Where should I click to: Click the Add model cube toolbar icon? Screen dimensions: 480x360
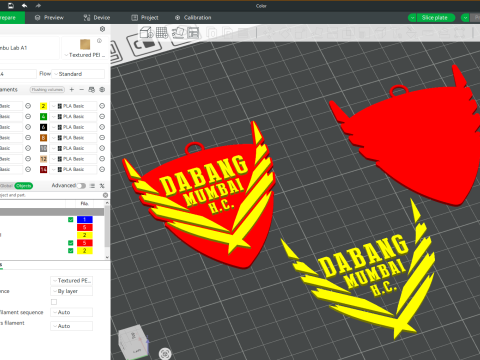pyautogui.click(x=146, y=33)
